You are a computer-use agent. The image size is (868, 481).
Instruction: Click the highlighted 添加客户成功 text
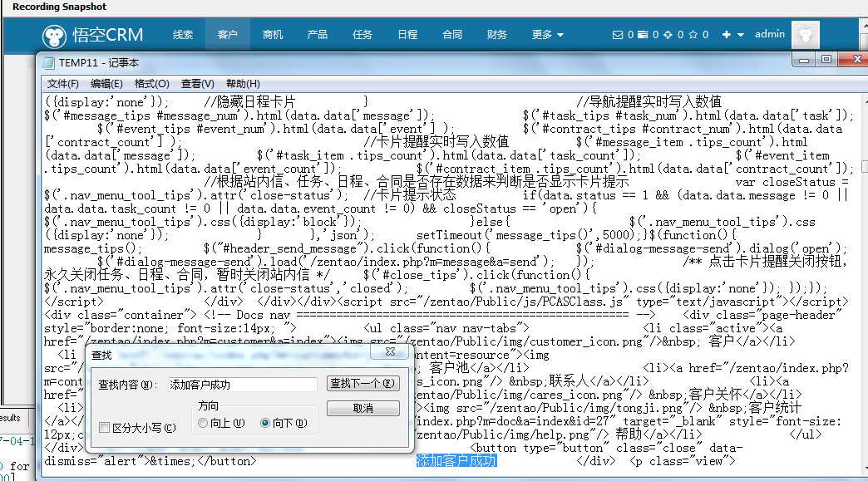456,460
